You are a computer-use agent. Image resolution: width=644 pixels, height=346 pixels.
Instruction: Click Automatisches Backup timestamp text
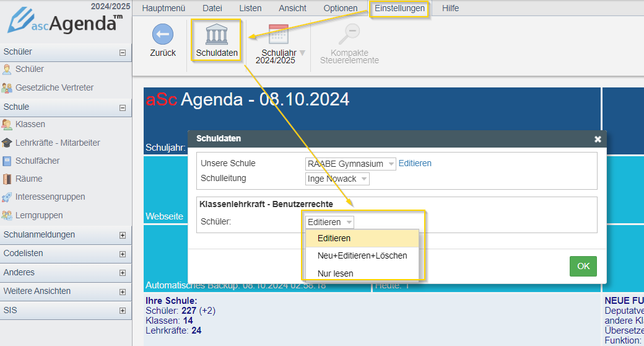pyautogui.click(x=236, y=285)
